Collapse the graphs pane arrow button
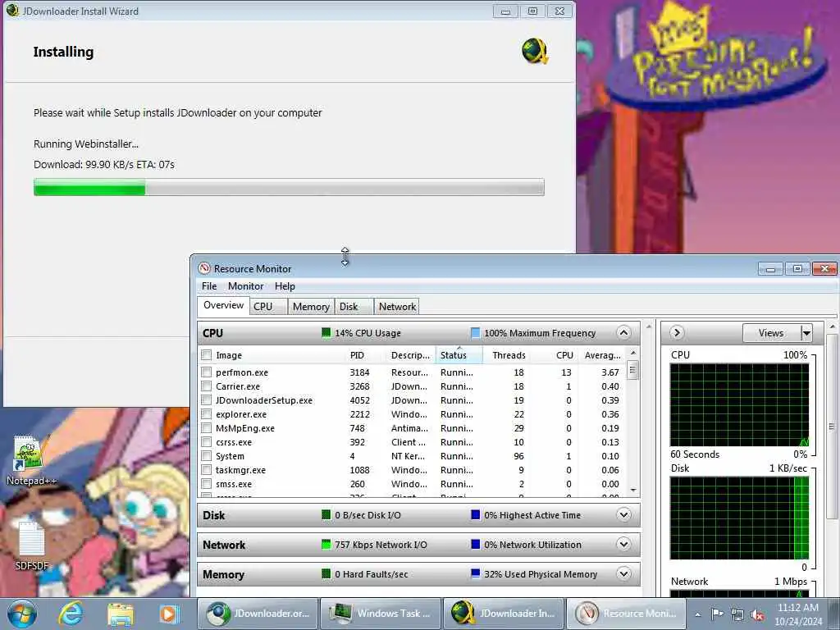The height and width of the screenshot is (630, 840). [677, 333]
